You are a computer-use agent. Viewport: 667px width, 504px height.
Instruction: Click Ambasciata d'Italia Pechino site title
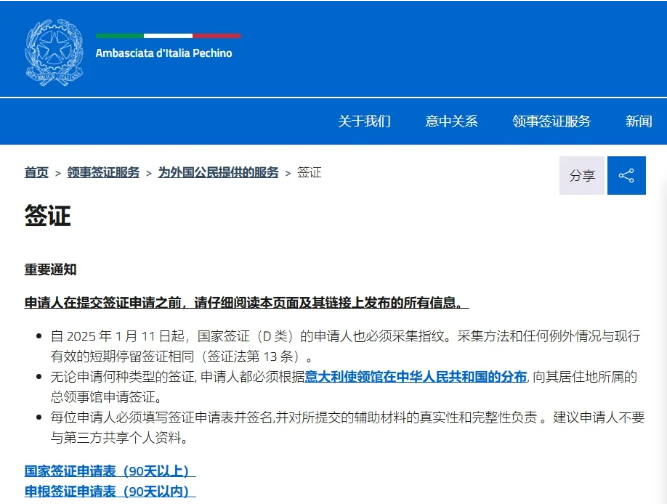[164, 53]
